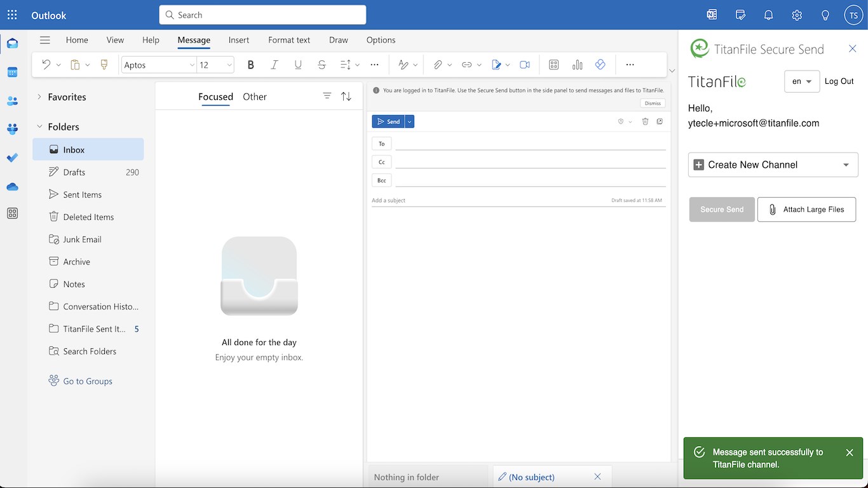Pop out the compose window
Image resolution: width=868 pixels, height=488 pixels.
pyautogui.click(x=660, y=121)
